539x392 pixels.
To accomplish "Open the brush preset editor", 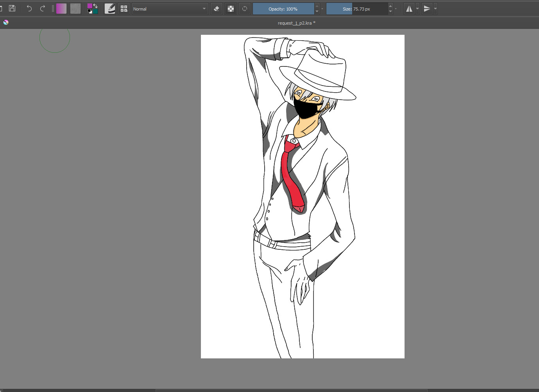I will 110,8.
